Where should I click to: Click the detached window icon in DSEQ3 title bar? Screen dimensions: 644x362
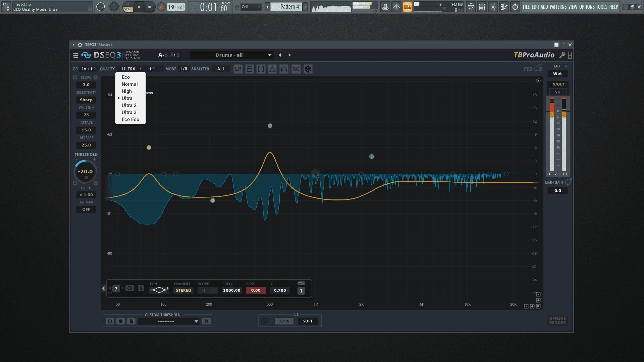tap(556, 45)
